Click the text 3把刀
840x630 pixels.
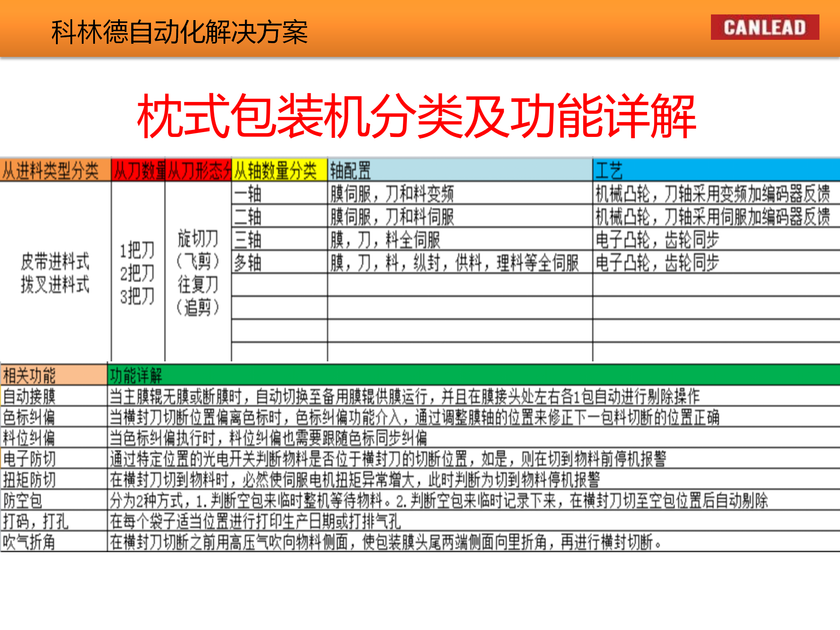(x=137, y=296)
